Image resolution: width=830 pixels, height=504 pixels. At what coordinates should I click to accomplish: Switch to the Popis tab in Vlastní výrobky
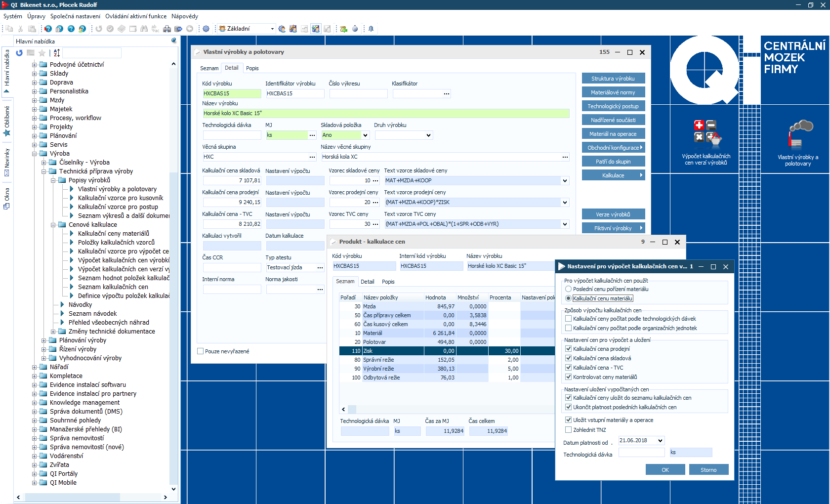point(252,68)
